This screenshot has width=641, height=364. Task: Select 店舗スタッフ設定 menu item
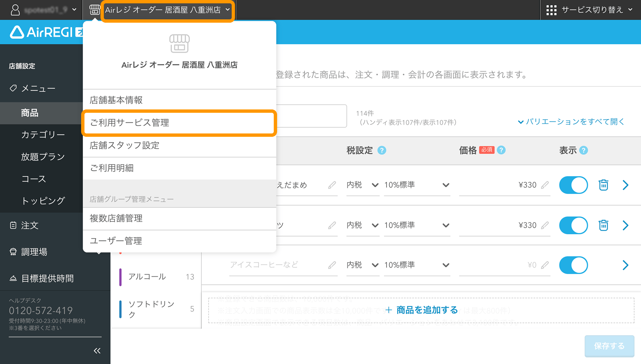click(179, 145)
